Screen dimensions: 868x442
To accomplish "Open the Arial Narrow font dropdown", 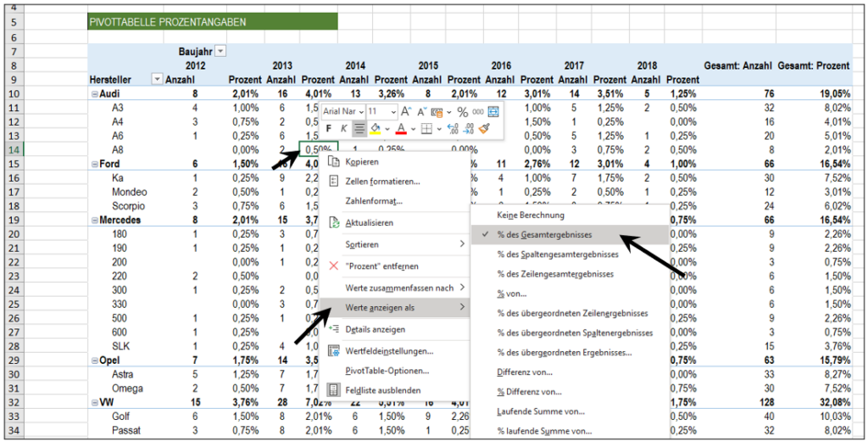I will click(361, 111).
